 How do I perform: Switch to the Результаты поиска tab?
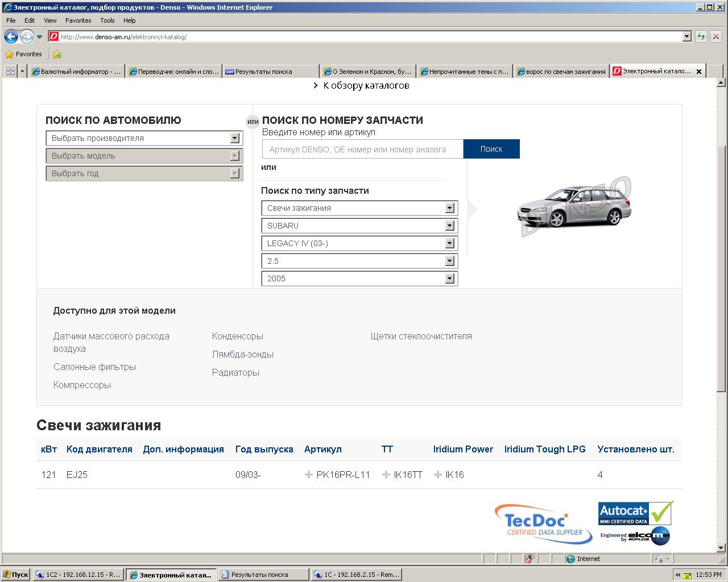270,72
